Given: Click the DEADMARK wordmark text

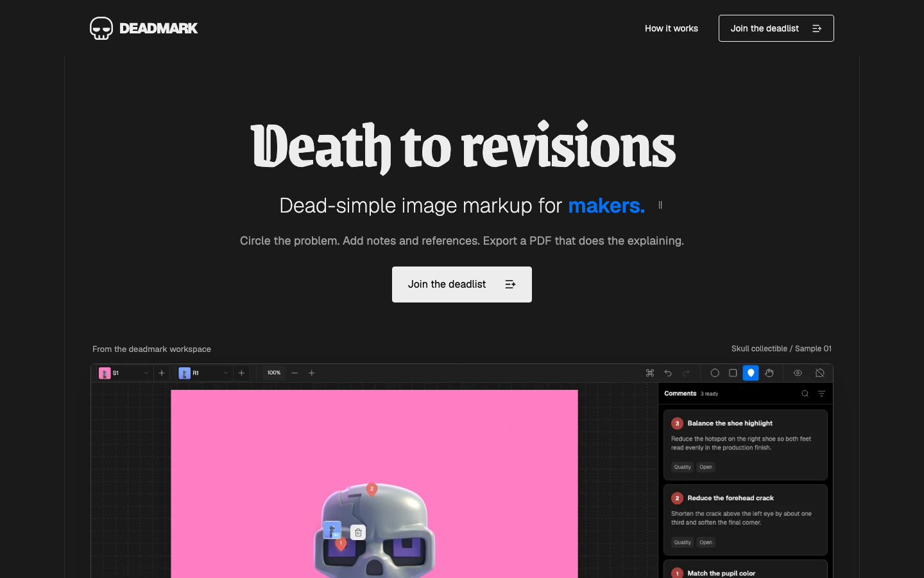Looking at the screenshot, I should [x=158, y=28].
